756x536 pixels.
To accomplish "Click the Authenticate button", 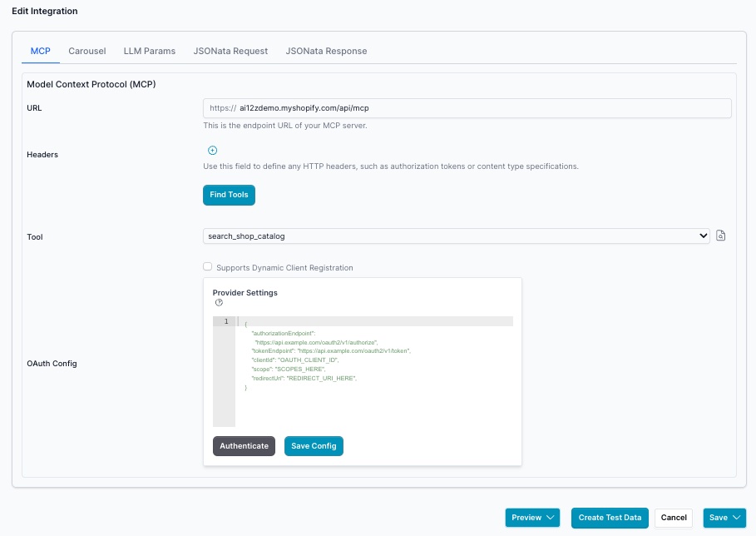I will click(244, 445).
